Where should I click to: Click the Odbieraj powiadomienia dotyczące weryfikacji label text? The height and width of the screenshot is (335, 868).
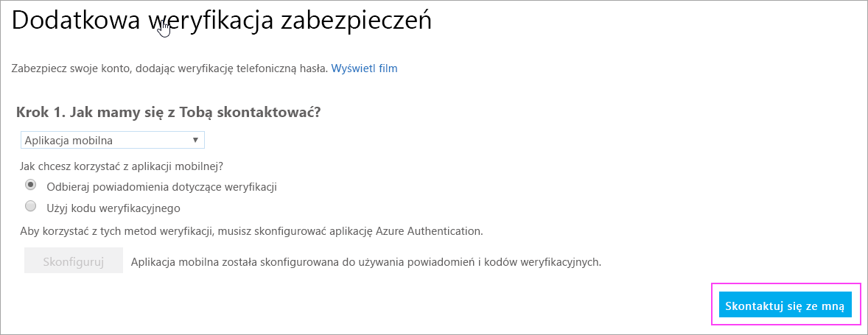click(161, 186)
